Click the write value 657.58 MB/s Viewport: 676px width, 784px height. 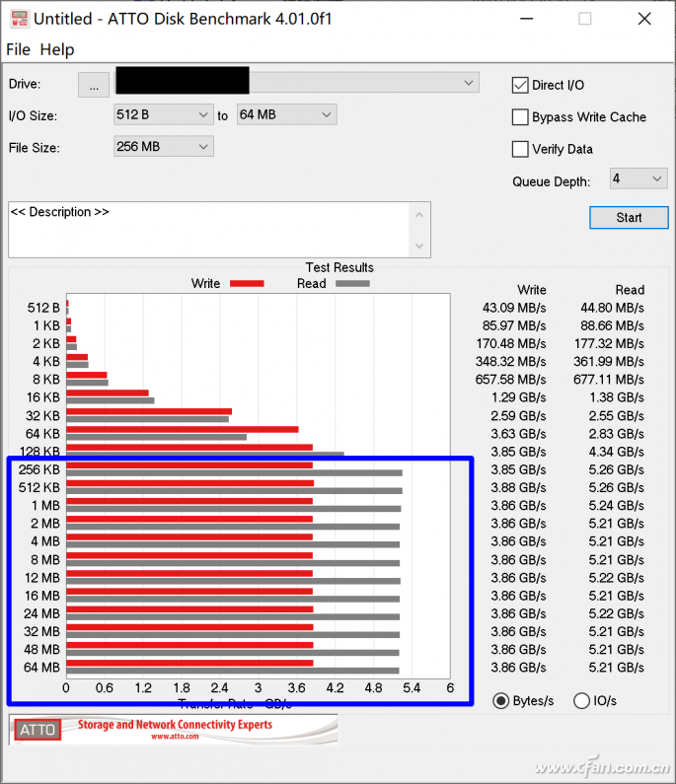tap(510, 380)
